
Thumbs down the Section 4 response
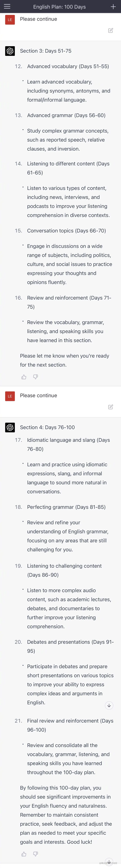[x=35, y=854]
